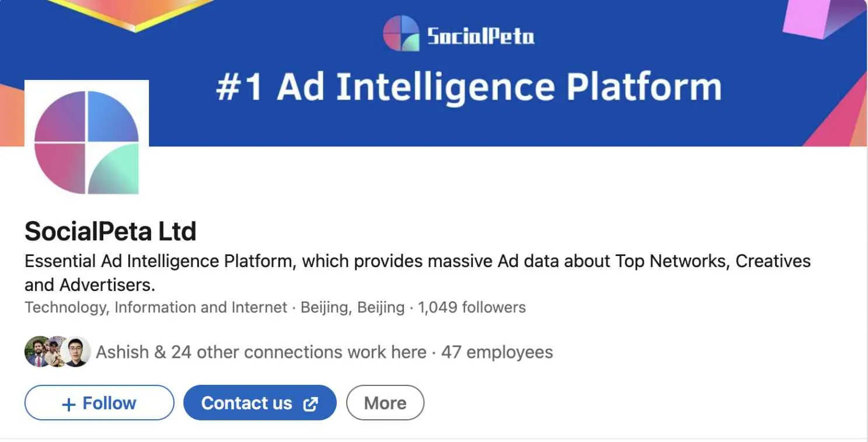The width and height of the screenshot is (868, 442).
Task: Click the small SocialPeta logo in banner
Action: click(400, 33)
